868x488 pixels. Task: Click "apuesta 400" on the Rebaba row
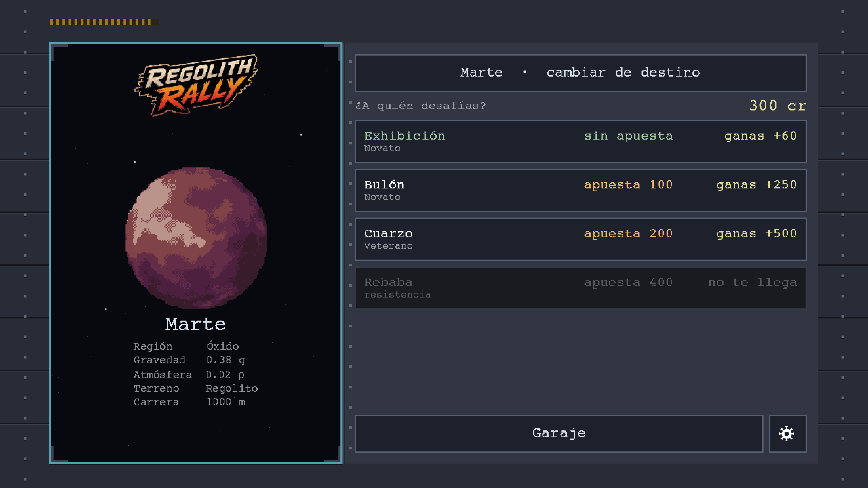(628, 282)
